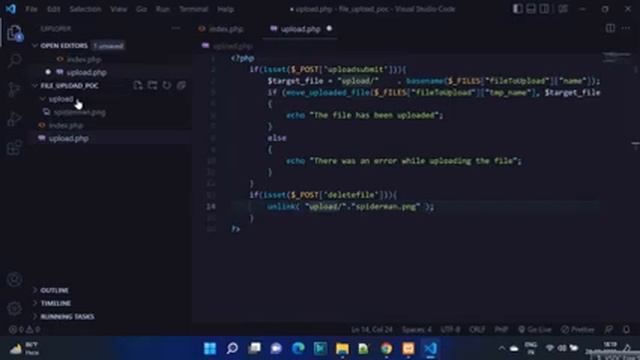
Task: Open the Help menu
Action: (225, 9)
